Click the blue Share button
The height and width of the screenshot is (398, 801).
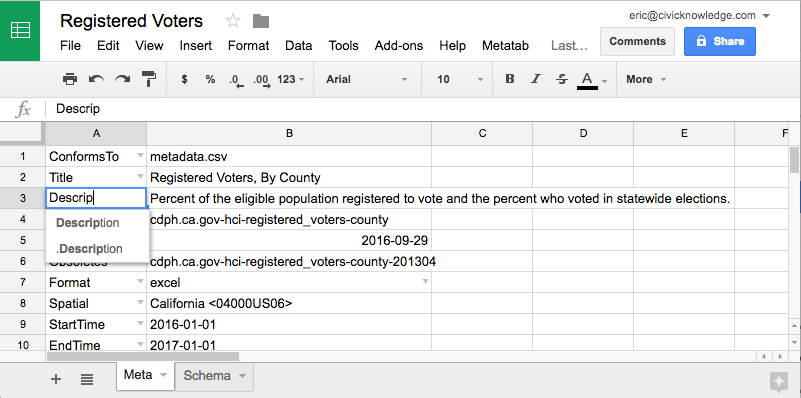pos(720,41)
